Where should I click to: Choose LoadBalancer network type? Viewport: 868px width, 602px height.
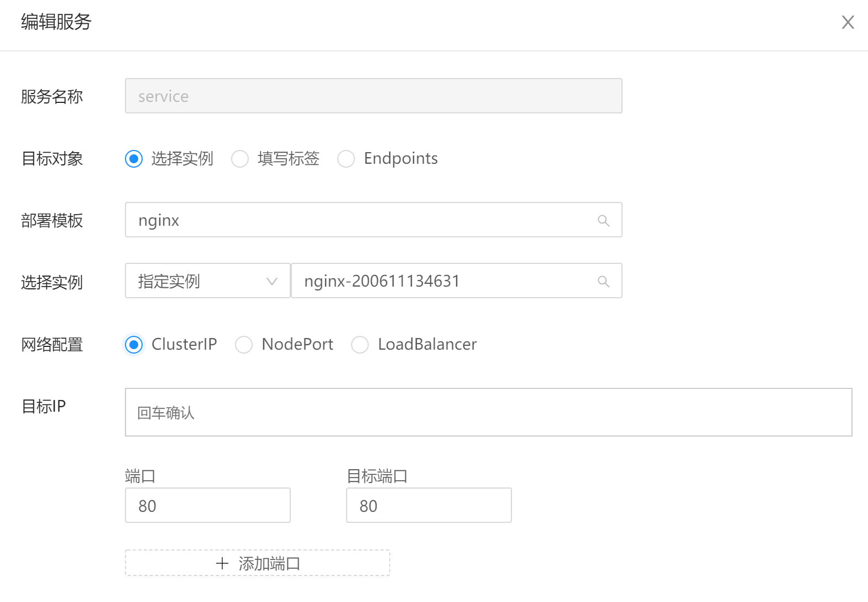[x=360, y=345]
